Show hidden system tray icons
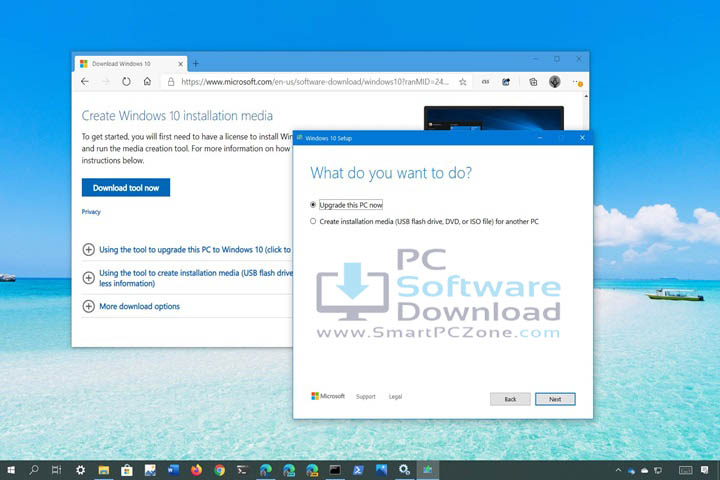 click(x=618, y=470)
